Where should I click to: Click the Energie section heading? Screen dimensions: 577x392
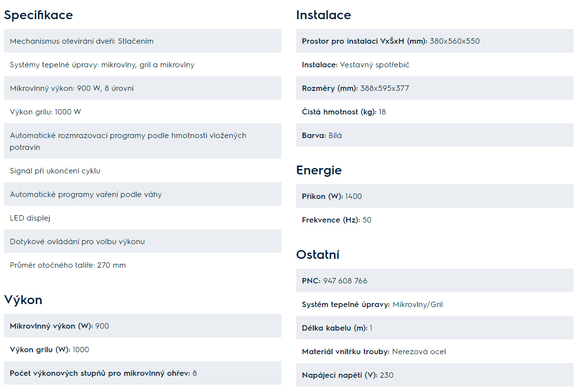319,170
